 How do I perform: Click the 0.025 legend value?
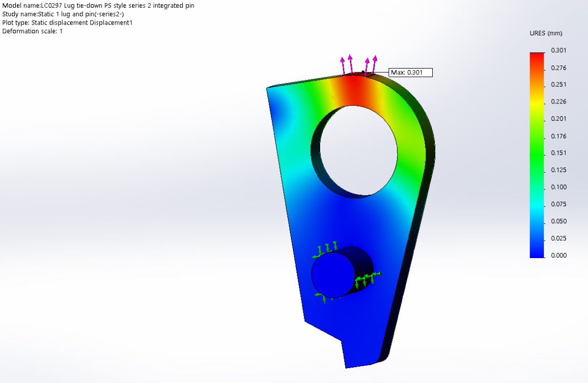pos(558,238)
